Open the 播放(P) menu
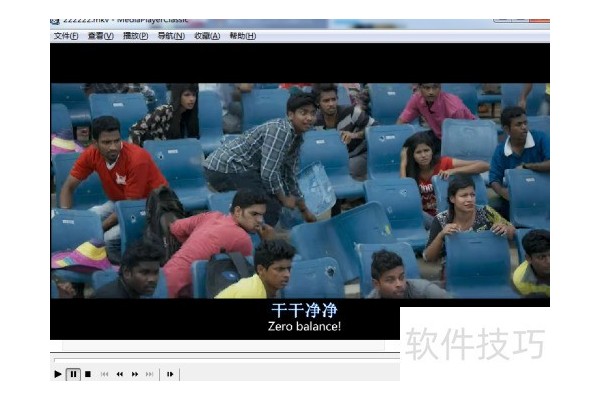Image resolution: width=600 pixels, height=400 pixels. tap(135, 36)
